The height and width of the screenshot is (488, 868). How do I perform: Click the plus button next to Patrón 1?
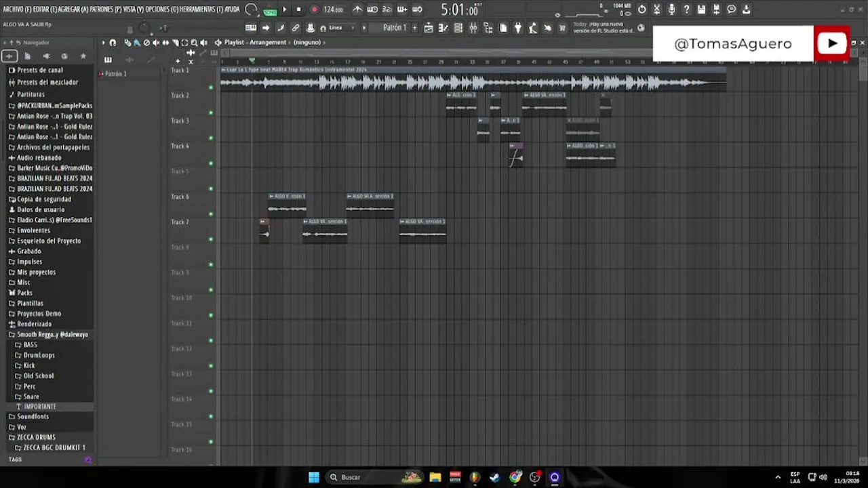pos(415,28)
